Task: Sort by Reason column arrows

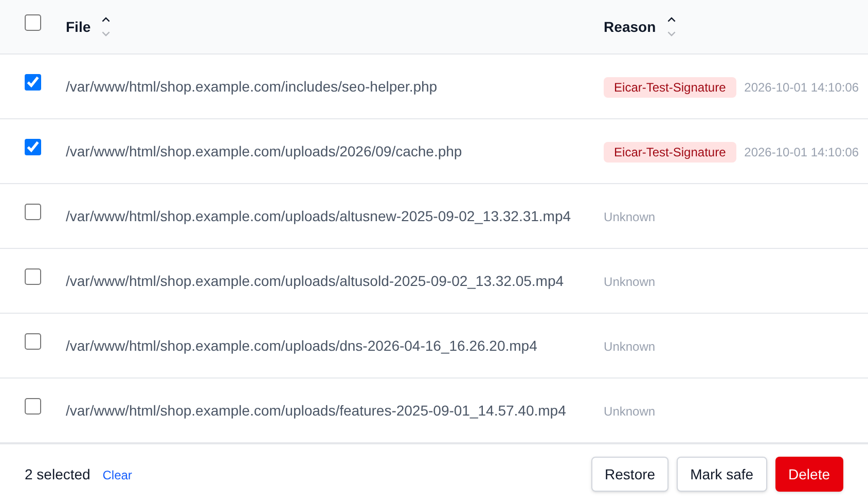Action: (x=672, y=27)
